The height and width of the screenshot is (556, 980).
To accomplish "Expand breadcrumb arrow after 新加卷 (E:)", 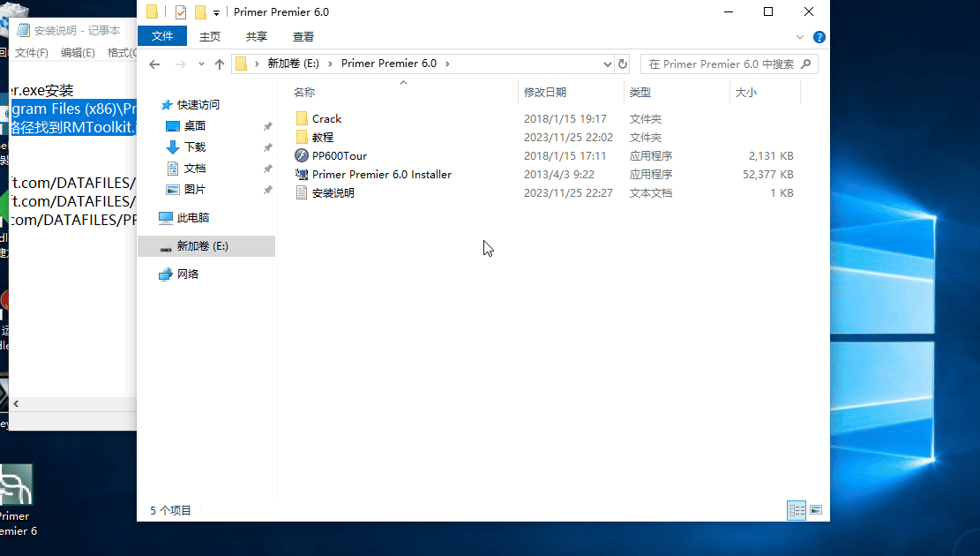I will 330,64.
